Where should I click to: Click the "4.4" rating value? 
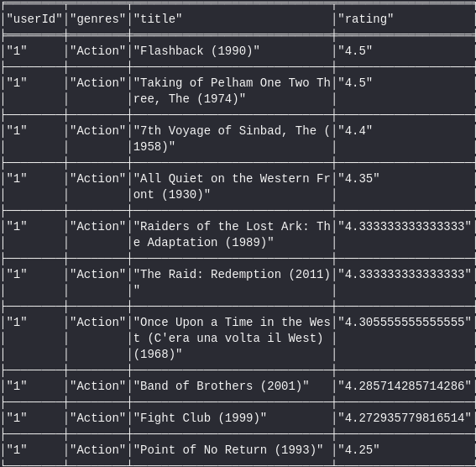(x=355, y=130)
